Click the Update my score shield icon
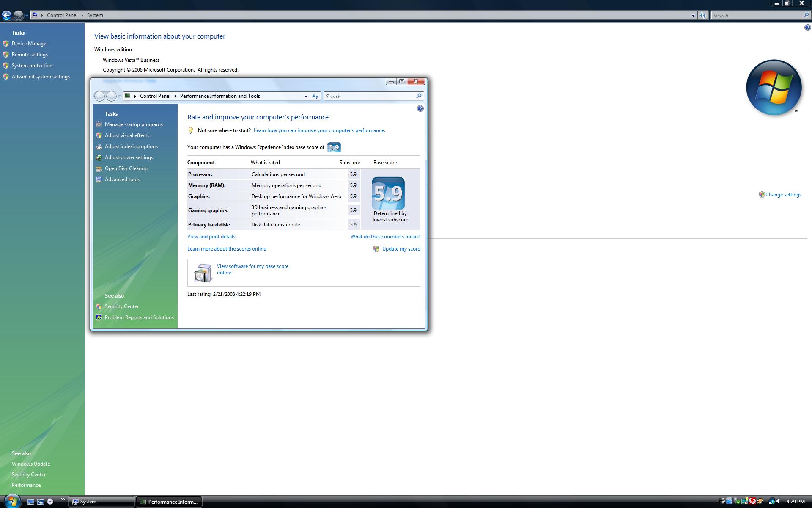Screen dimensions: 812x508 (x=376, y=249)
